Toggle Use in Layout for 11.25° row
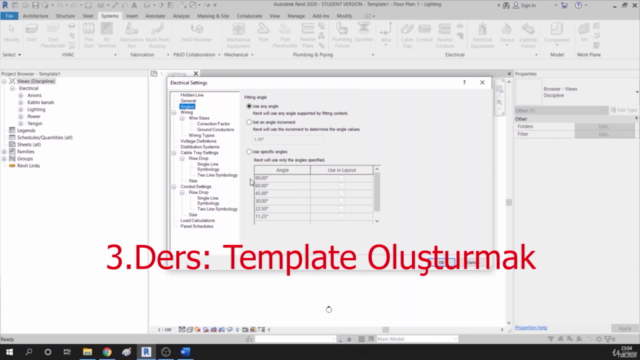This screenshot has height=360, width=640. point(342,216)
